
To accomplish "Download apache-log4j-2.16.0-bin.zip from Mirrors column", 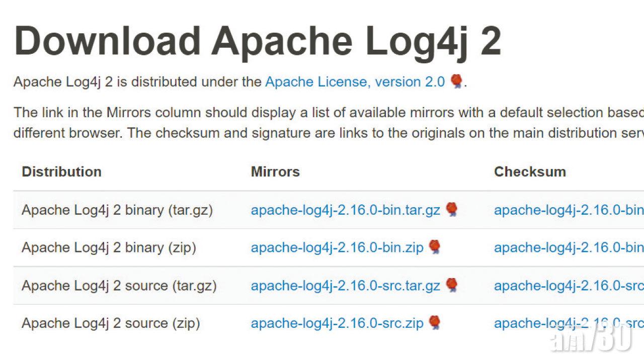I will (337, 247).
